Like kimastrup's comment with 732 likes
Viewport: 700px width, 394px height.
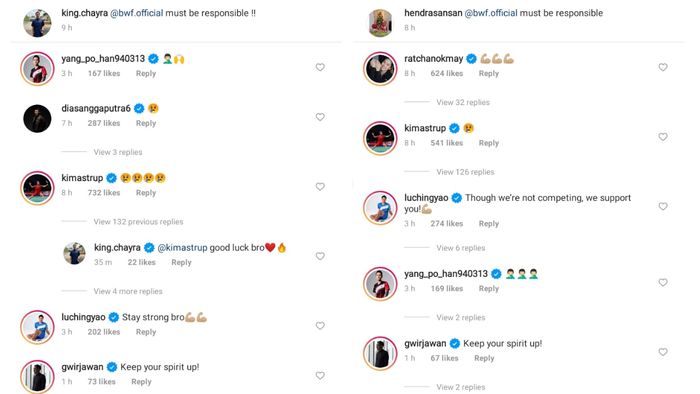click(x=320, y=187)
